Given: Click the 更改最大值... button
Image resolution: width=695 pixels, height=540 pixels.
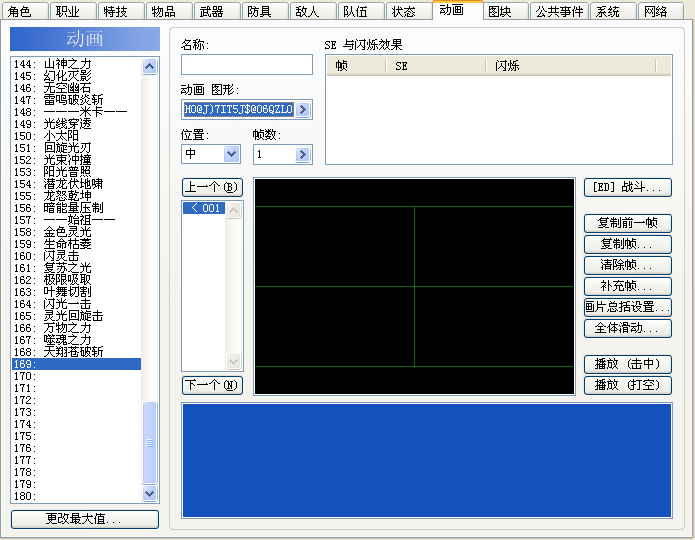Looking at the screenshot, I should point(85,519).
